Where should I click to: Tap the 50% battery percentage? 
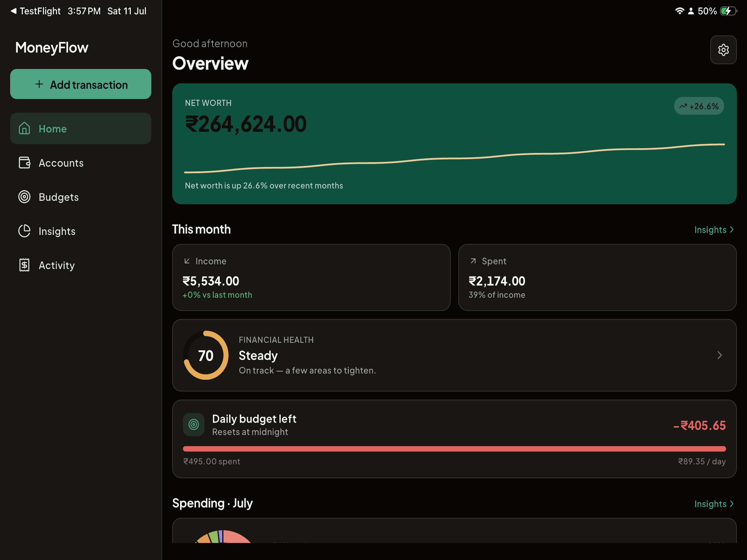(707, 11)
